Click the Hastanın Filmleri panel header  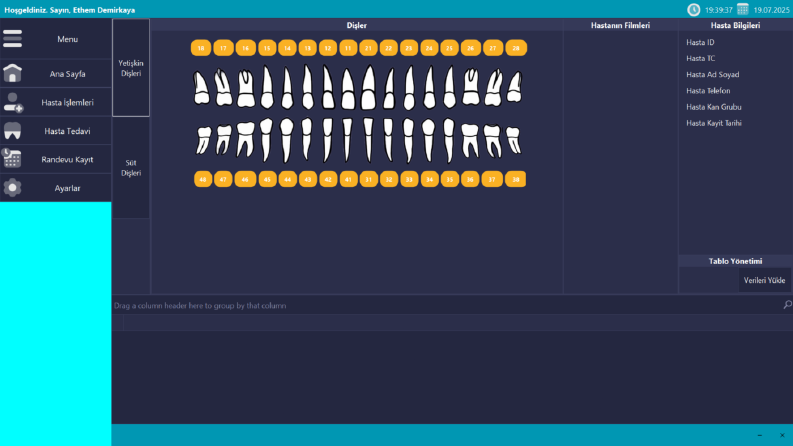(x=621, y=25)
